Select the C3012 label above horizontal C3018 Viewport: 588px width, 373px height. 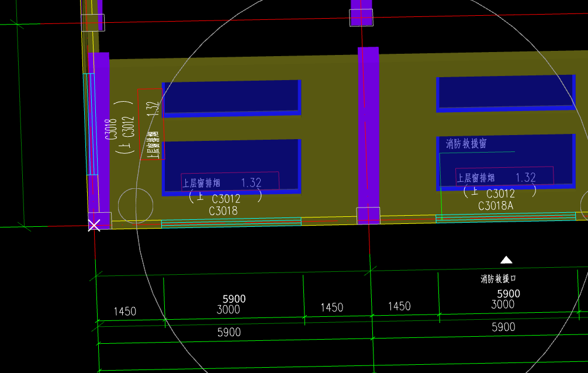[226, 199]
